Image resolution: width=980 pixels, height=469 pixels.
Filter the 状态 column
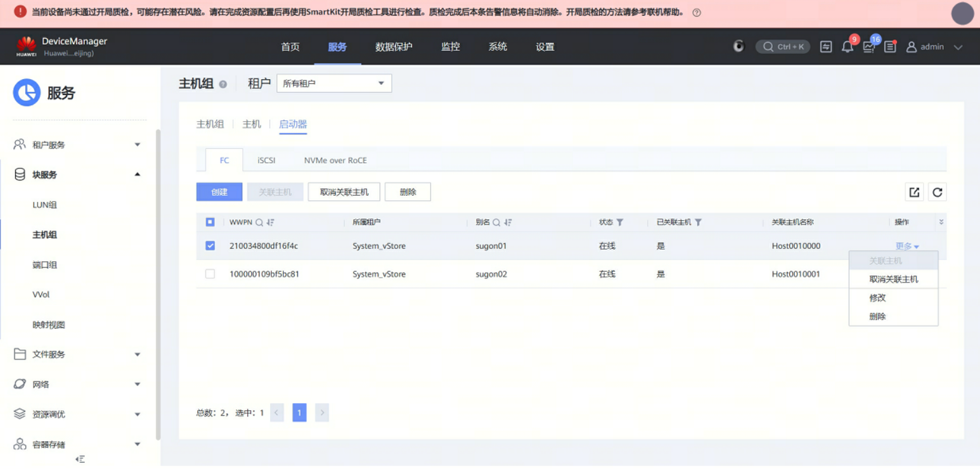(x=620, y=222)
